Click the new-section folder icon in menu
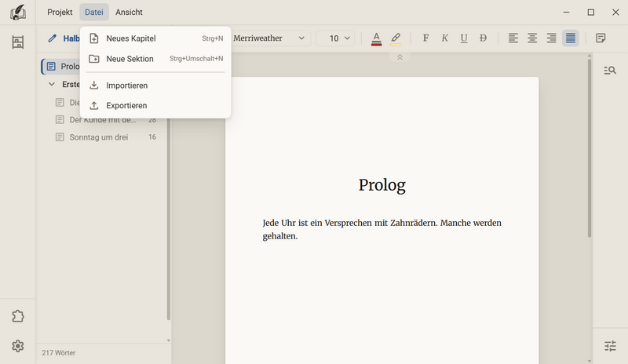 tap(94, 59)
